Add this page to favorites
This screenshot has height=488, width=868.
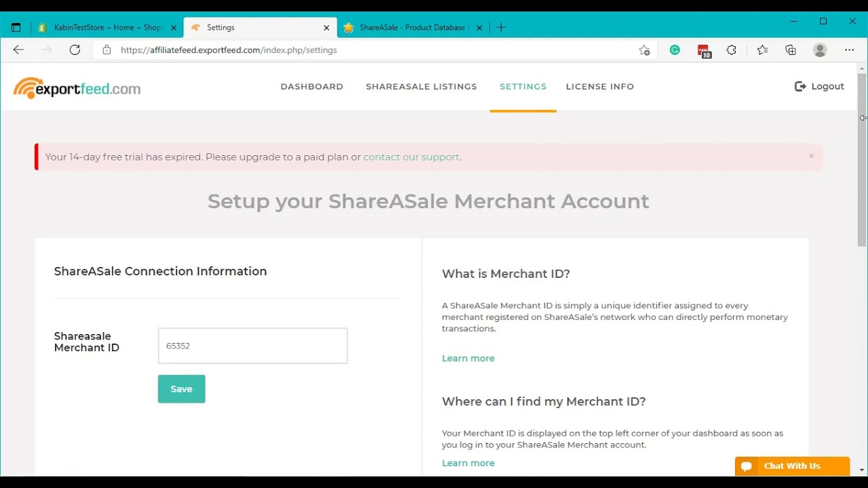pos(644,50)
